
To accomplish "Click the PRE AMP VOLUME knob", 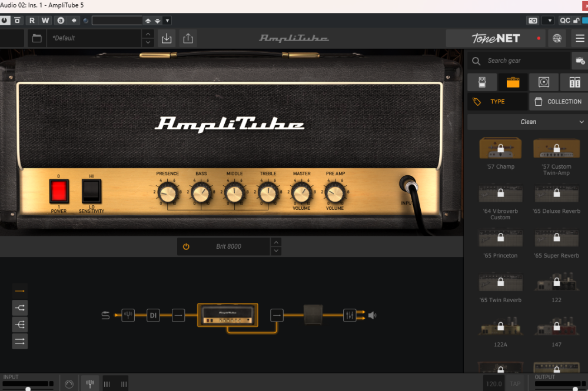I will tap(335, 193).
